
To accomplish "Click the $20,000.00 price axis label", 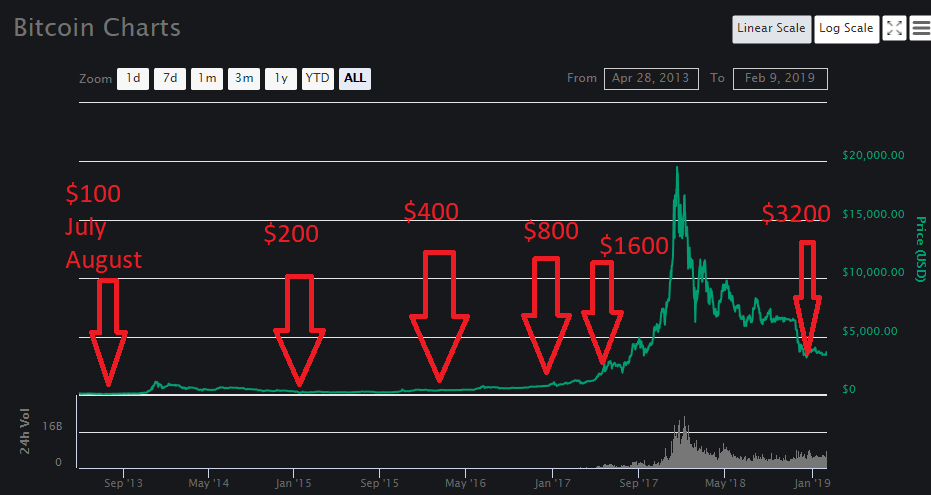I will [873, 156].
